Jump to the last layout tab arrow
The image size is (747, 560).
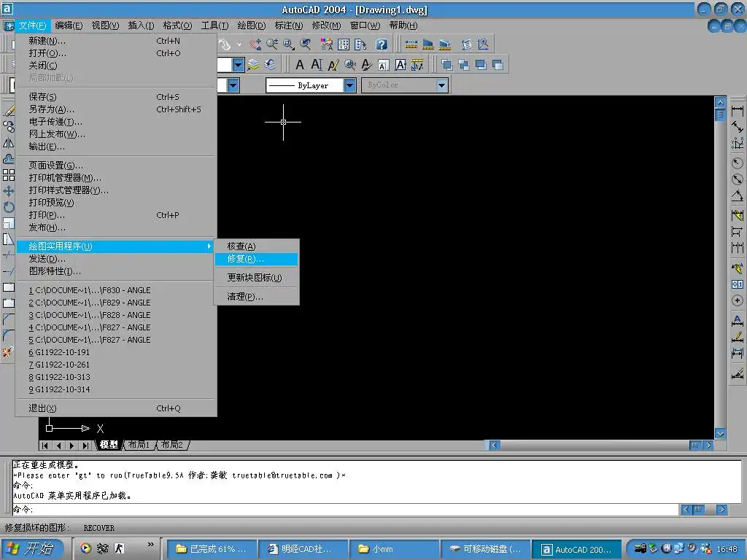click(x=86, y=446)
